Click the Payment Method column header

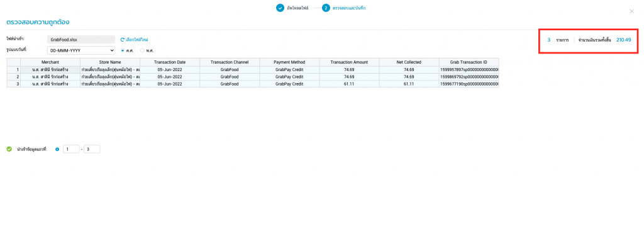click(289, 62)
